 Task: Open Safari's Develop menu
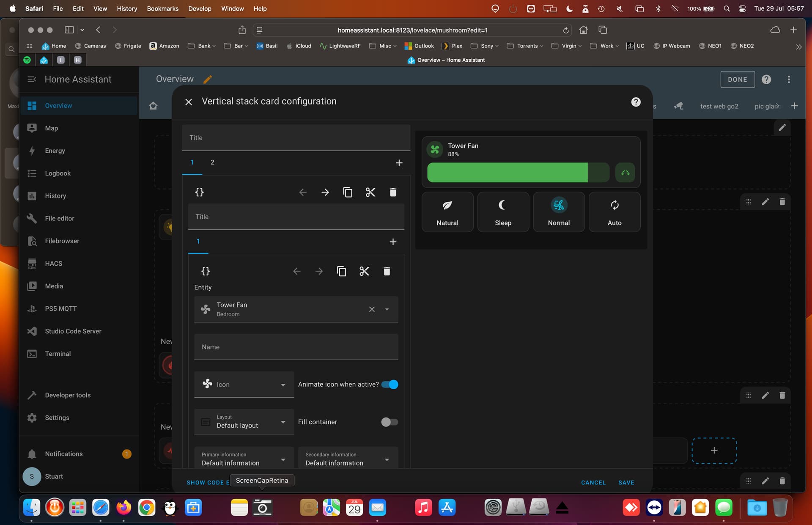coord(200,8)
